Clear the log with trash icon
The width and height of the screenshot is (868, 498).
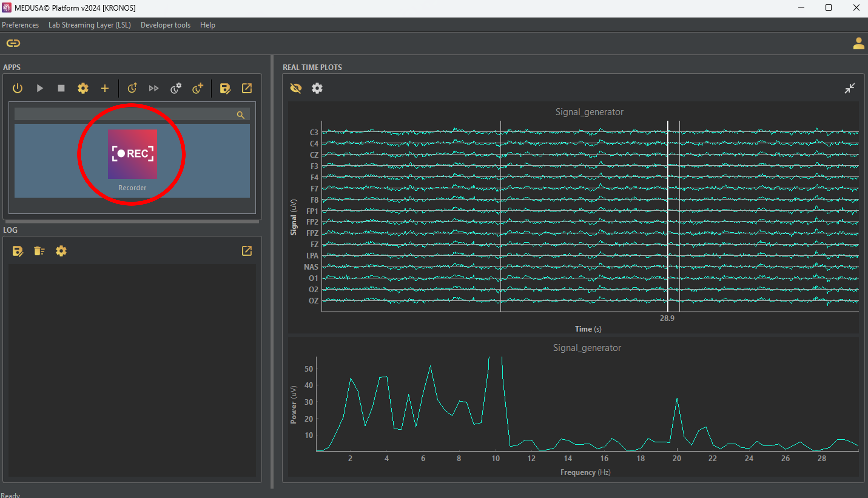pyautogui.click(x=39, y=251)
